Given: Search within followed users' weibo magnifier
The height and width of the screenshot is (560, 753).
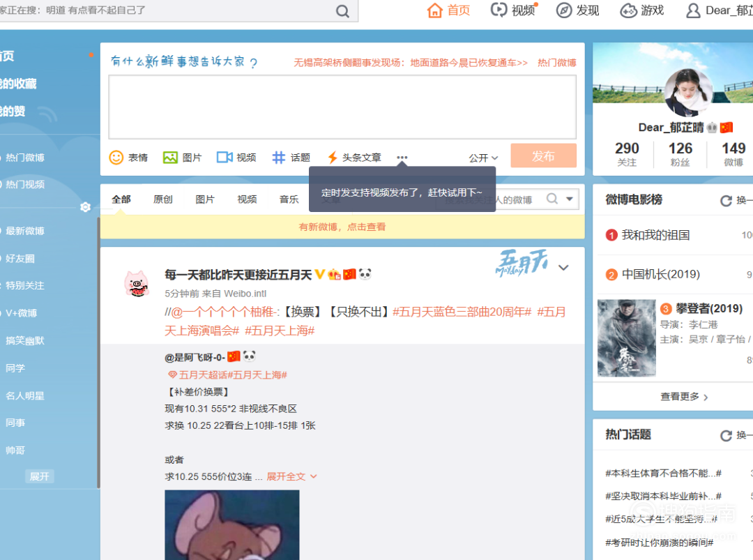Looking at the screenshot, I should click(x=552, y=199).
